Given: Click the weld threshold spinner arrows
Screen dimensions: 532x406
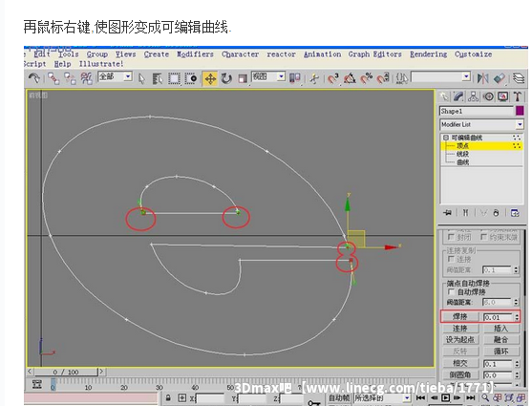Looking at the screenshot, I should coord(517,317).
